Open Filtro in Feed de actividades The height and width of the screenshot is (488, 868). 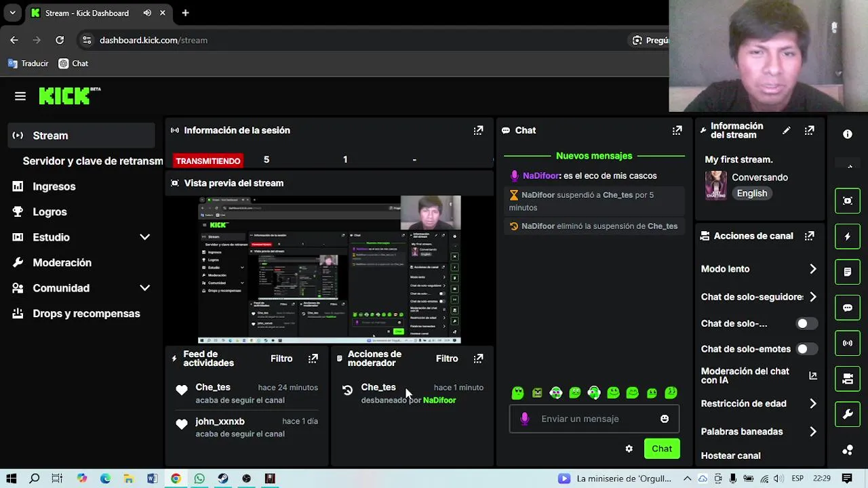coord(281,359)
